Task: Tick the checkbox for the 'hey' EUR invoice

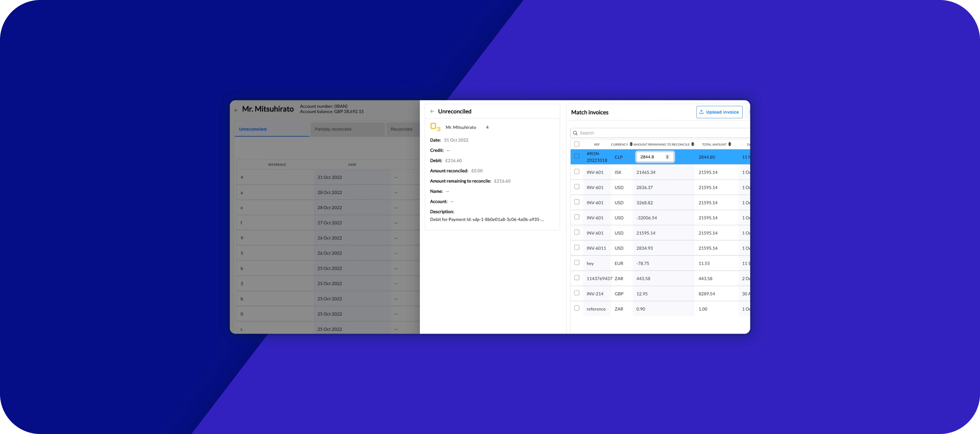Action: [x=577, y=263]
